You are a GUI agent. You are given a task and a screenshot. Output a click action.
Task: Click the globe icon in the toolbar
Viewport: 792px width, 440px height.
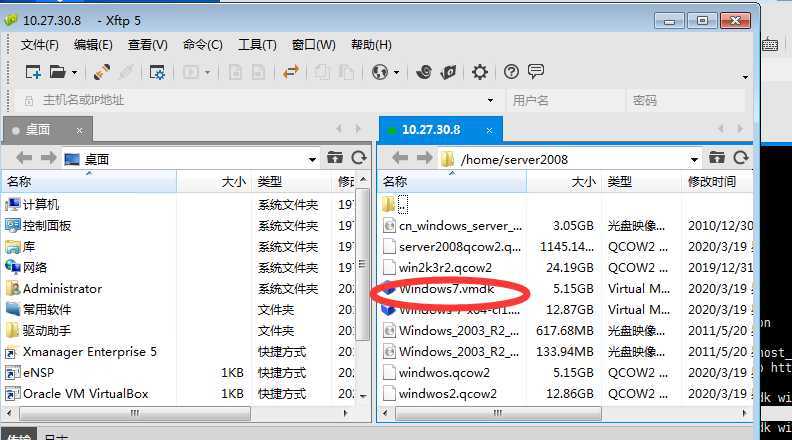380,72
